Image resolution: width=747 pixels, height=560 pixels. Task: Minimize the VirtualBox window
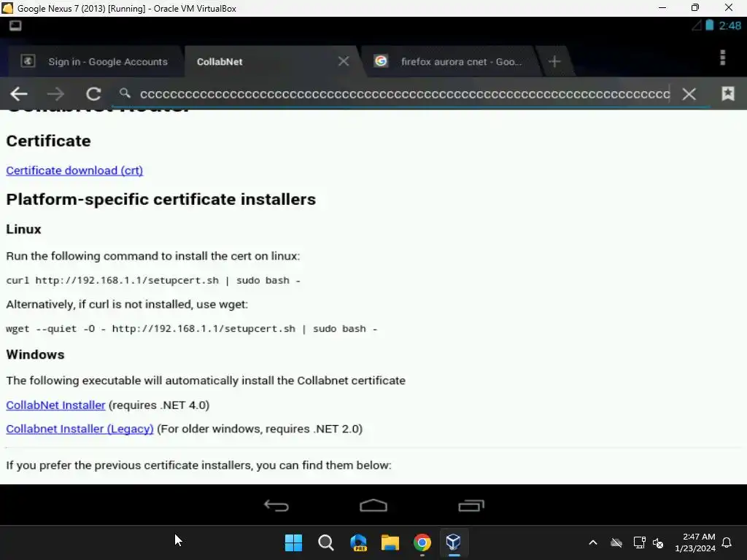point(662,7)
